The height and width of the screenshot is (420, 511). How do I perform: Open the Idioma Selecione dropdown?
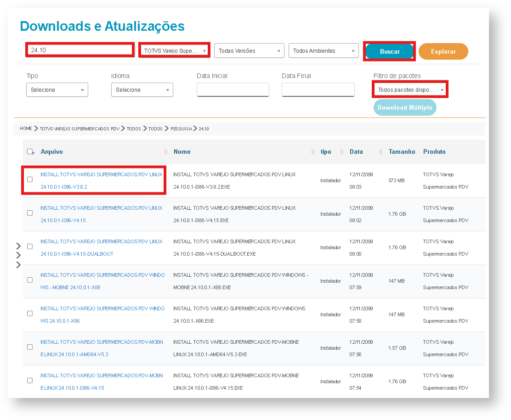[x=142, y=90]
